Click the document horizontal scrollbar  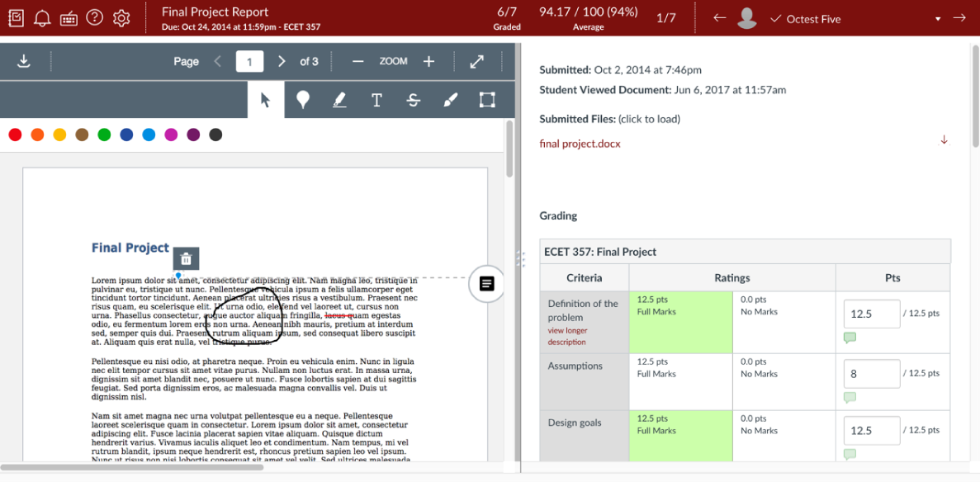(x=132, y=467)
